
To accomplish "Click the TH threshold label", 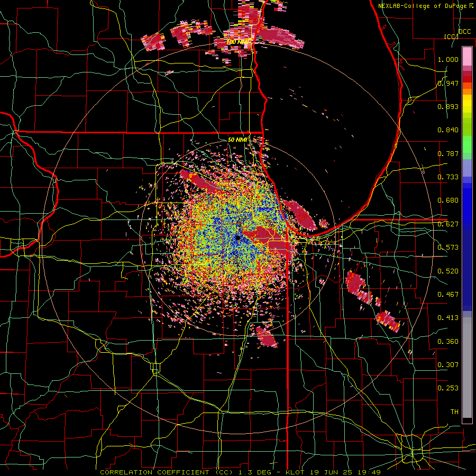I will 454,412.
